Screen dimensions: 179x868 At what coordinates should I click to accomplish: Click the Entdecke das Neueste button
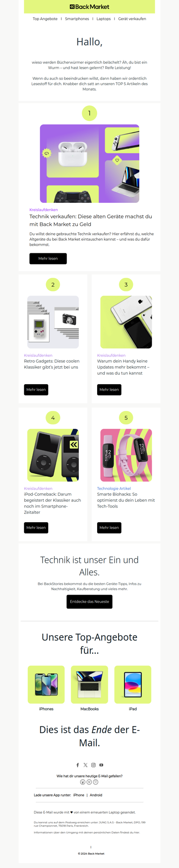point(89,601)
